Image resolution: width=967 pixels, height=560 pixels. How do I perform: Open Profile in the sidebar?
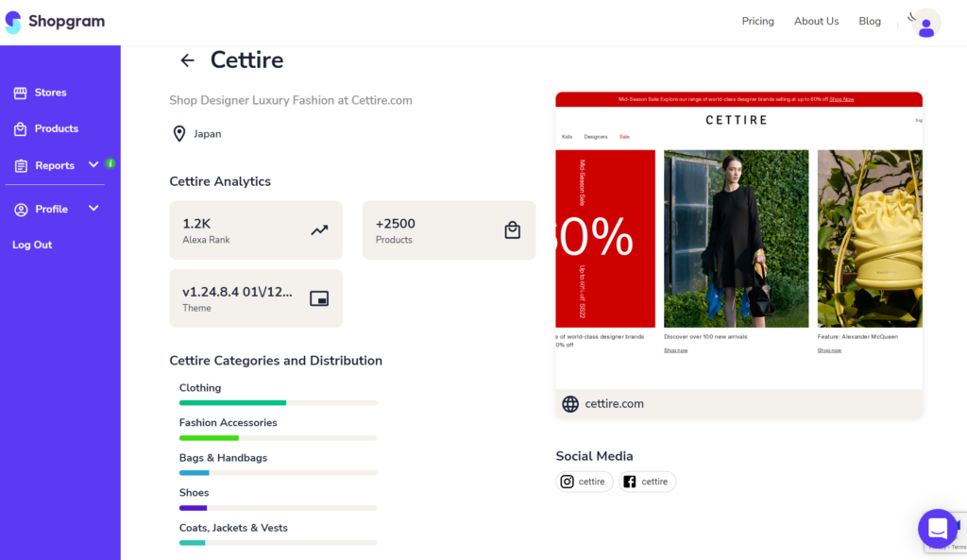click(x=51, y=210)
